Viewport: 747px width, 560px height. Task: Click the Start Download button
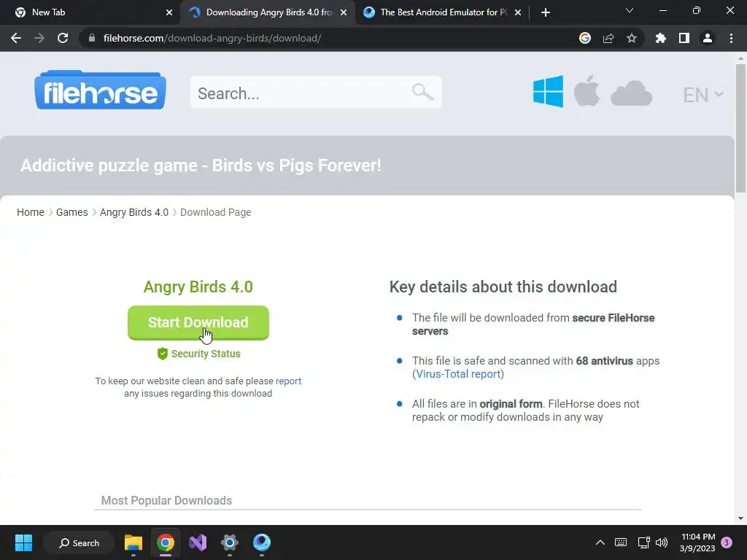point(198,322)
